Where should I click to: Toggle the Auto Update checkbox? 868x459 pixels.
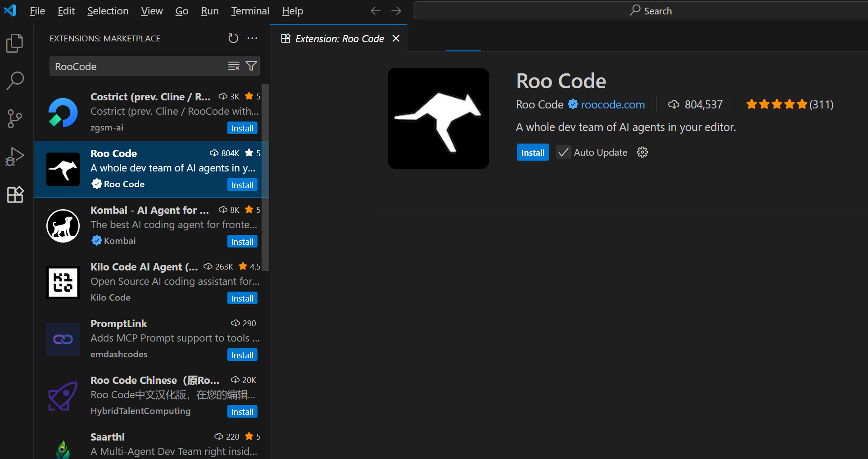tap(563, 152)
